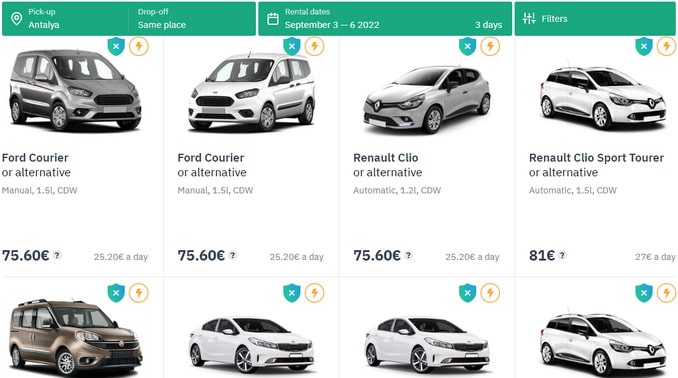Click the location pin icon beside Pick-up

coord(16,19)
